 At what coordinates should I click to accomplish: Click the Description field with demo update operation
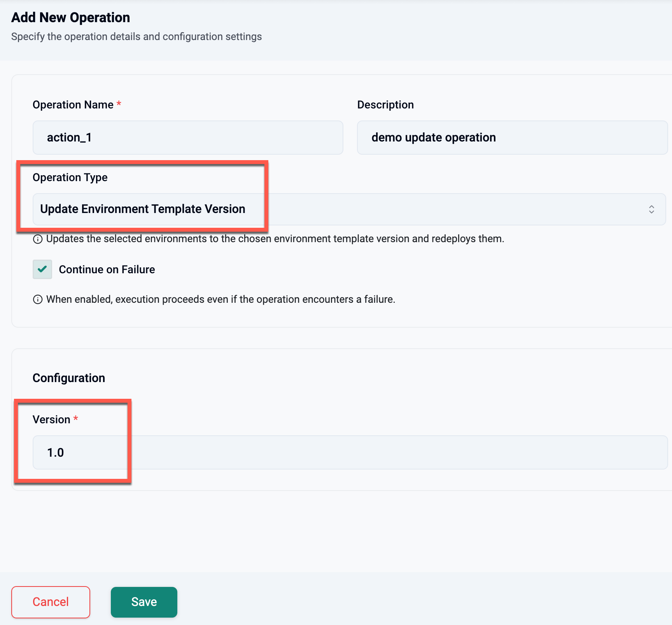[512, 138]
